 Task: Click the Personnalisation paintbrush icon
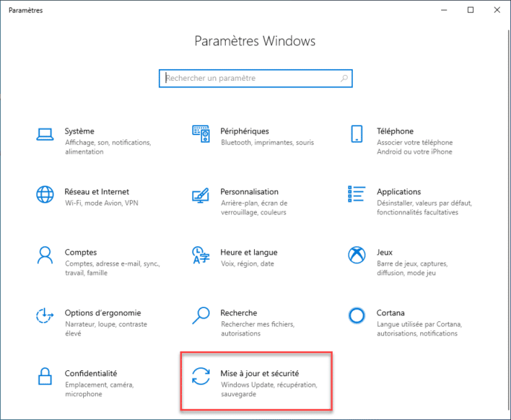click(201, 195)
